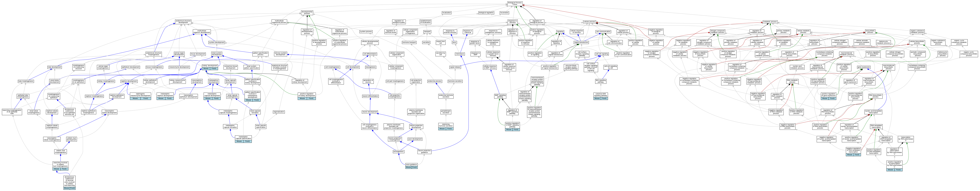The height and width of the screenshot is (191, 980).
Task: Select the 'tube development' node
Action: click(54, 67)
